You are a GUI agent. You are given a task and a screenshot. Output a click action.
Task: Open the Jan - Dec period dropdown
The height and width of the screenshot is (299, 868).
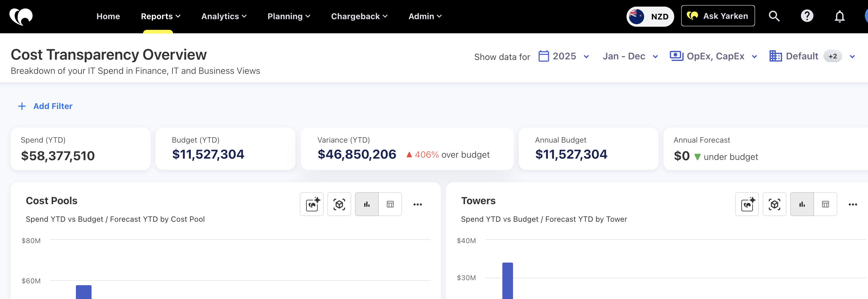tap(630, 56)
